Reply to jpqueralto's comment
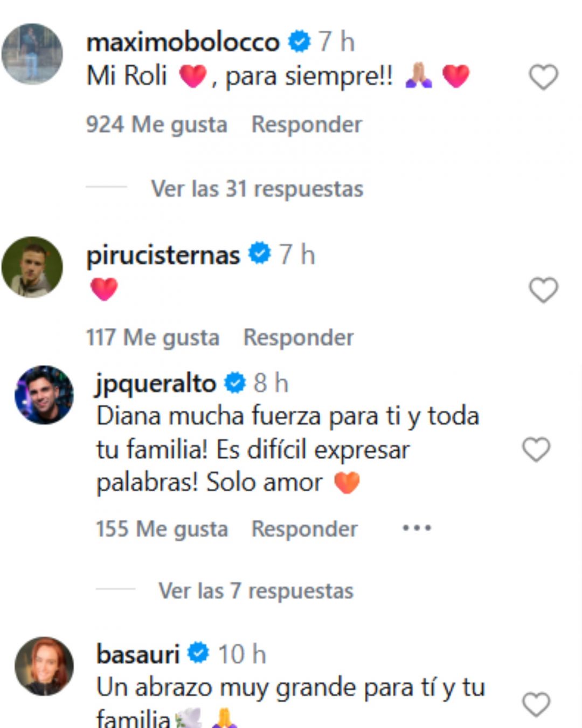582x728 pixels. pyautogui.click(x=304, y=529)
